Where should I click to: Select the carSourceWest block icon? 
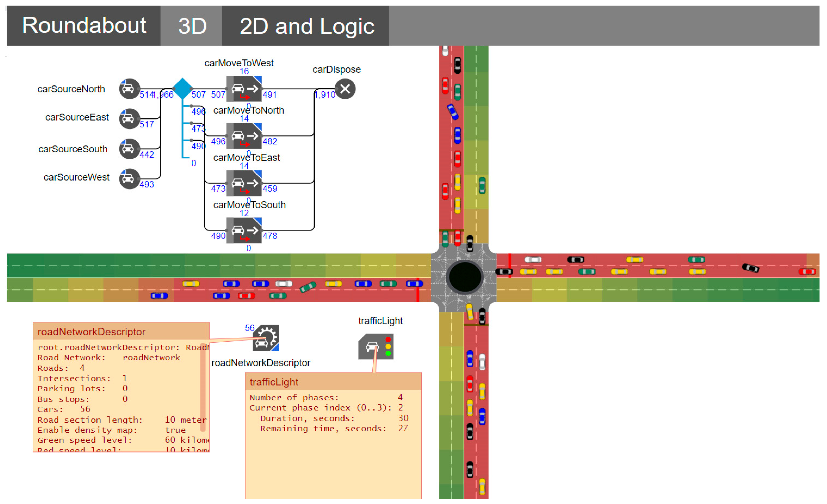coord(129,179)
